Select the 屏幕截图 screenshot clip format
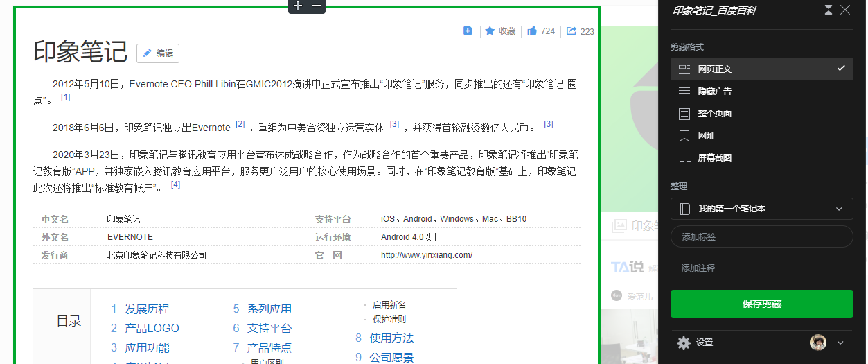868x364 pixels. coord(762,157)
